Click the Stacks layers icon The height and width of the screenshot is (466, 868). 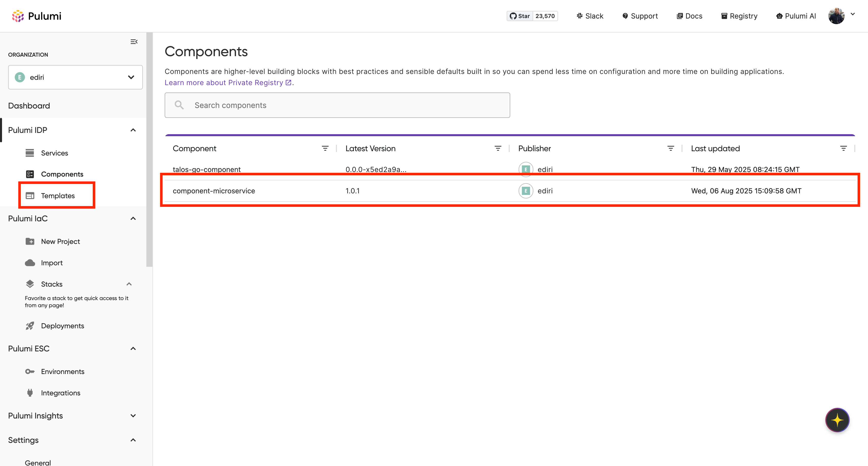(30, 284)
